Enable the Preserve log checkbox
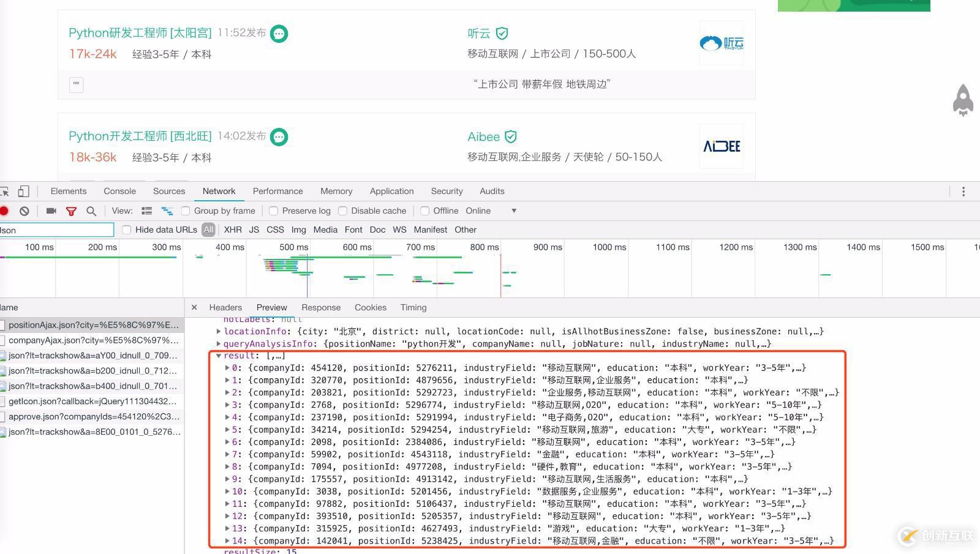The width and height of the screenshot is (980, 554). pos(273,211)
